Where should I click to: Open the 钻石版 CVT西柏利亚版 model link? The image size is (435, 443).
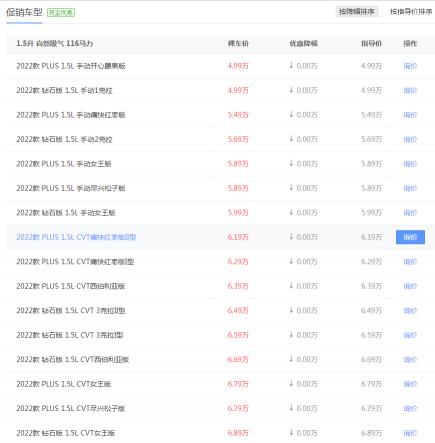click(73, 359)
